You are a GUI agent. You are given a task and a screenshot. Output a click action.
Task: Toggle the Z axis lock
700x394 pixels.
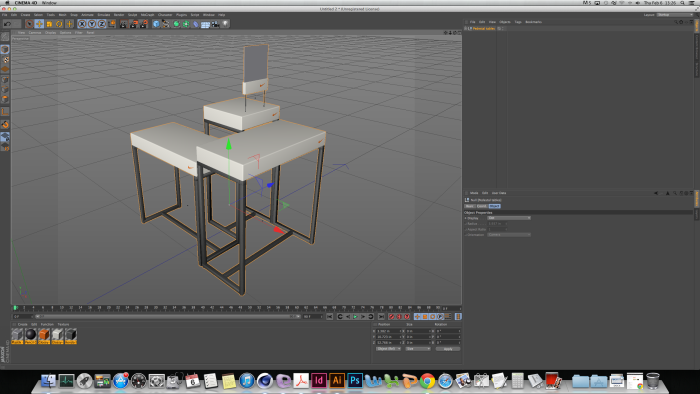101,24
